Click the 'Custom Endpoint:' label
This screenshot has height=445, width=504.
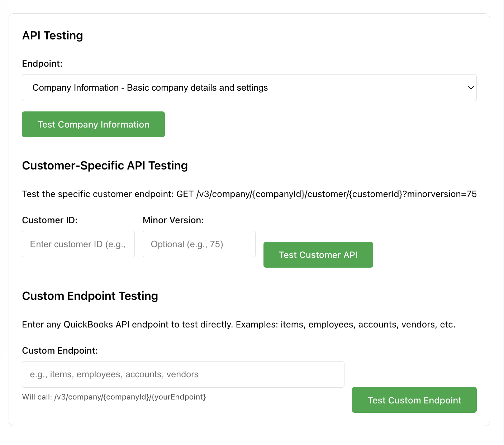click(60, 351)
